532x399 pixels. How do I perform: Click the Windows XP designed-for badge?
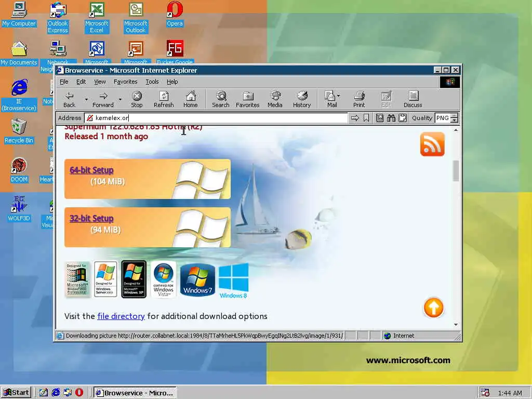[x=134, y=279]
